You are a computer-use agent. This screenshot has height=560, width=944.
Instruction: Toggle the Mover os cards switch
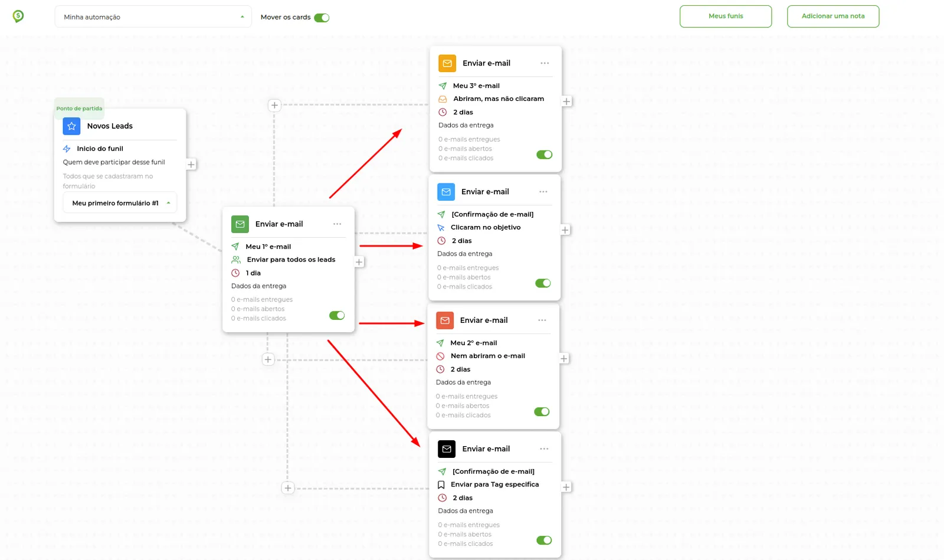(322, 18)
